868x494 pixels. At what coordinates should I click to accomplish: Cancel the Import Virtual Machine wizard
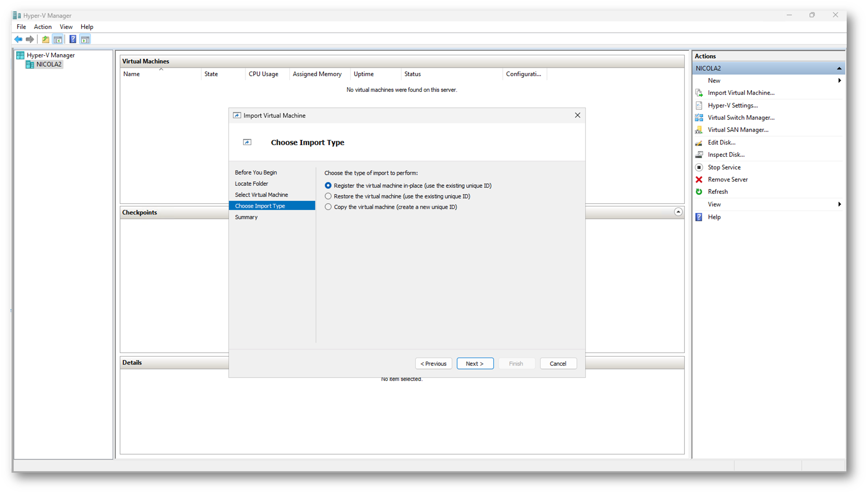click(x=558, y=364)
